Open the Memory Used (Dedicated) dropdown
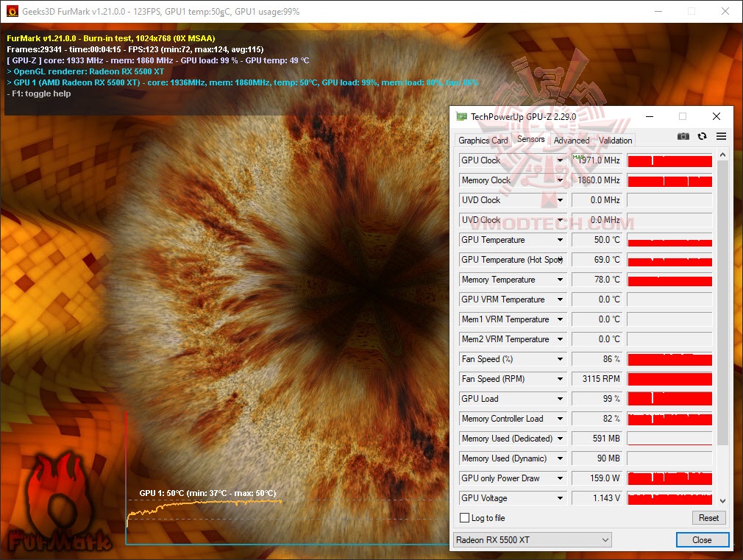Image resolution: width=743 pixels, height=560 pixels. [x=560, y=439]
